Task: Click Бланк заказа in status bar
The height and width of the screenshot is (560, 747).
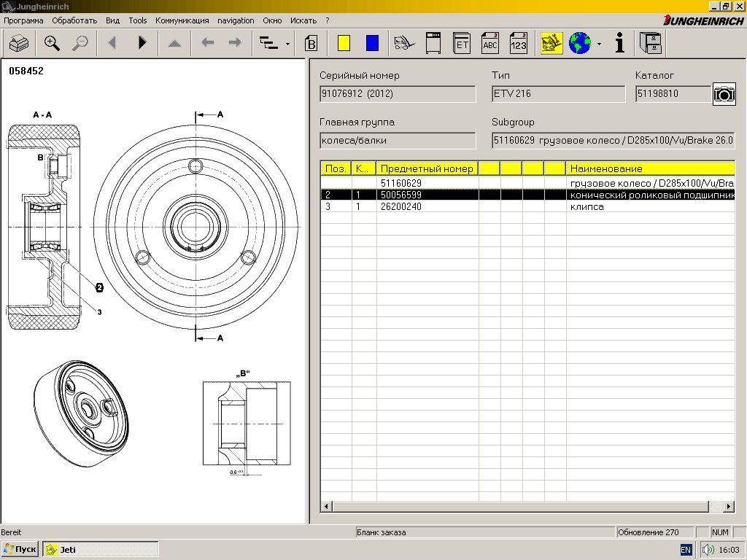Action: (x=381, y=532)
